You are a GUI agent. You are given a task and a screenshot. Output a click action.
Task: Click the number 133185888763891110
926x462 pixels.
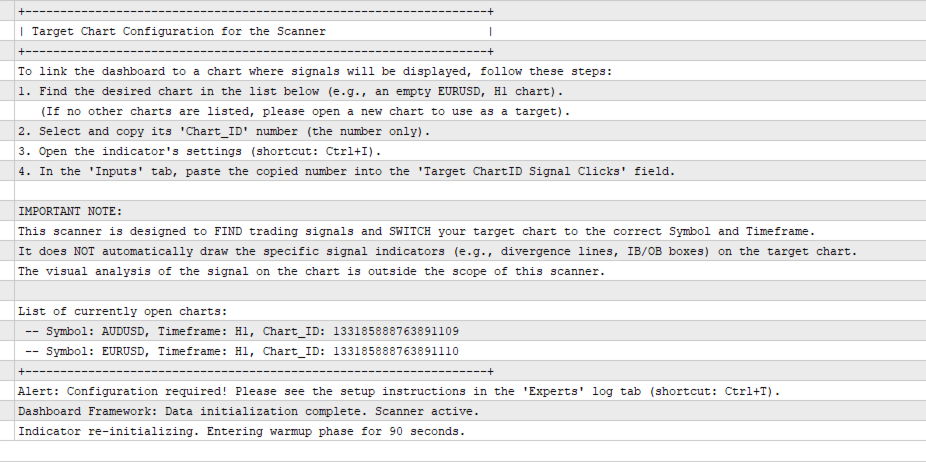coord(396,352)
